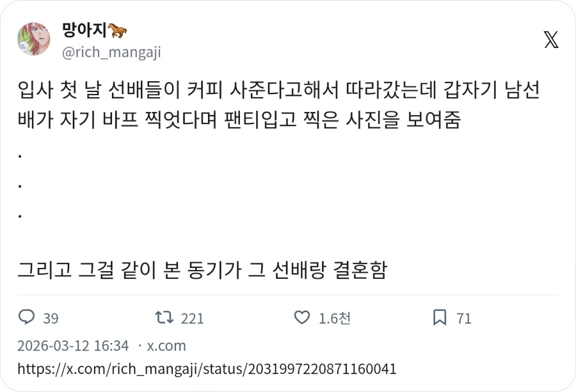Click the repost arrows icon

click(x=164, y=318)
